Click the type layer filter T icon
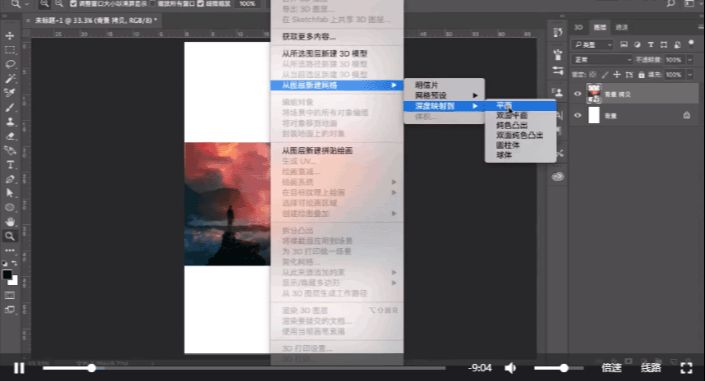 coord(651,45)
